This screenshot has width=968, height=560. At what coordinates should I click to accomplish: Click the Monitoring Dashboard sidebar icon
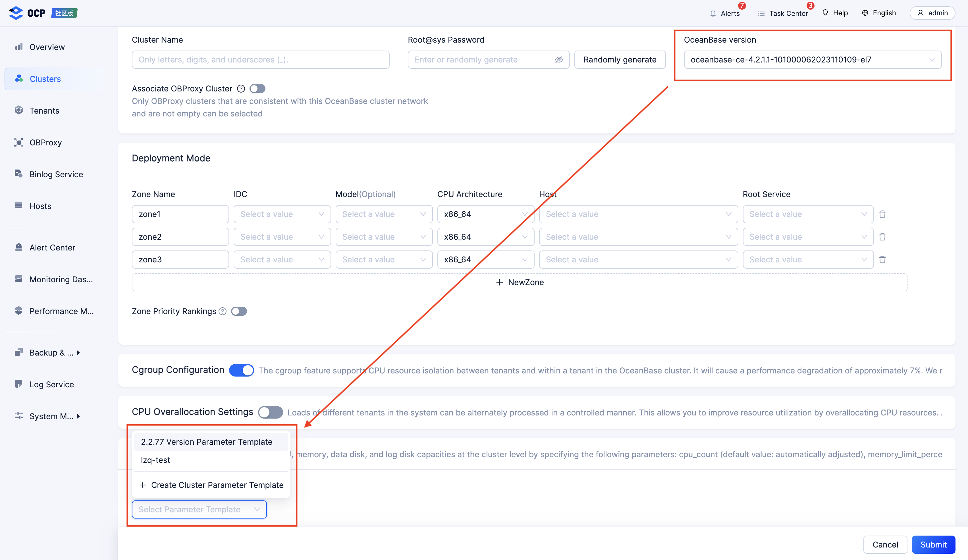[18, 279]
